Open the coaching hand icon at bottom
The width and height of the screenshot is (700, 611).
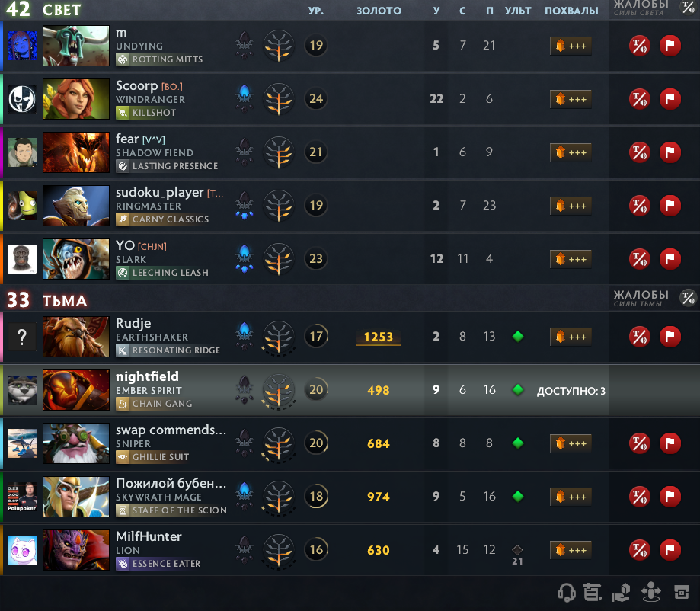621,593
